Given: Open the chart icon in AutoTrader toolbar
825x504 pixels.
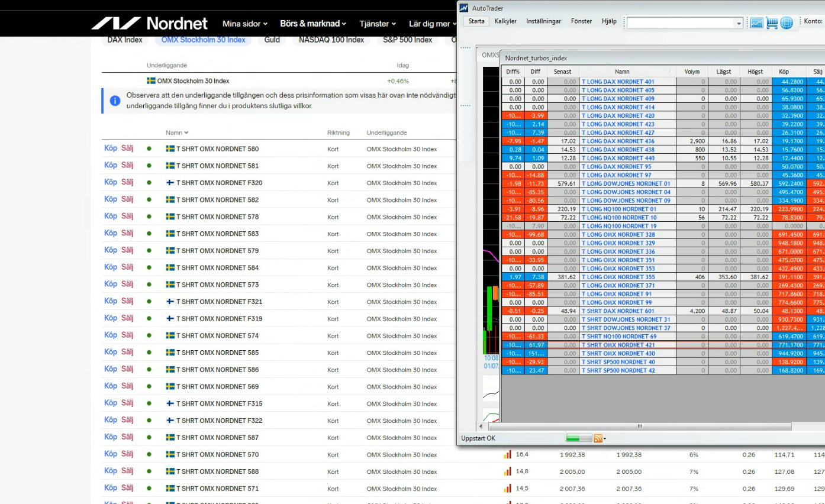Looking at the screenshot, I should coord(756,23).
